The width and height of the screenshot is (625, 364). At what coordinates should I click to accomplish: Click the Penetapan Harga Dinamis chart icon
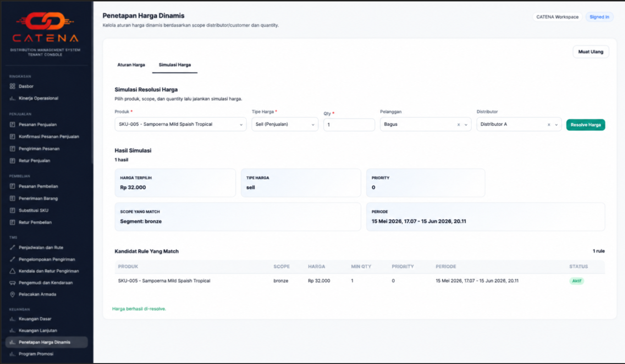tap(12, 342)
